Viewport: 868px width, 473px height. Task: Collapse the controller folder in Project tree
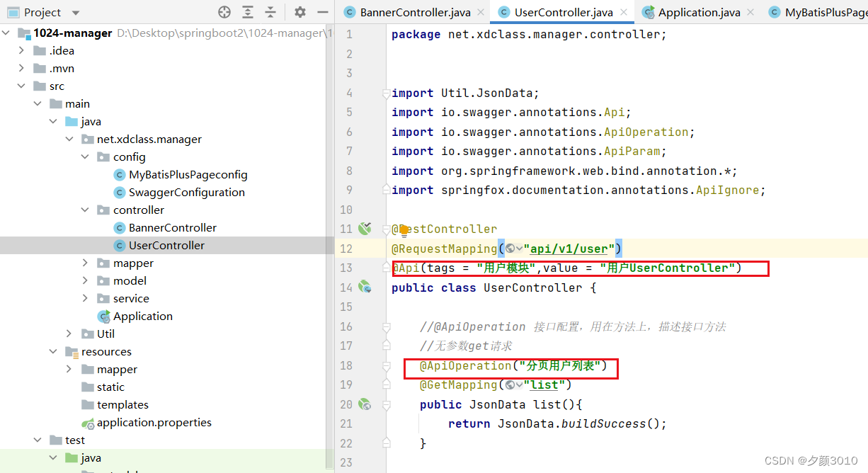[86, 210]
